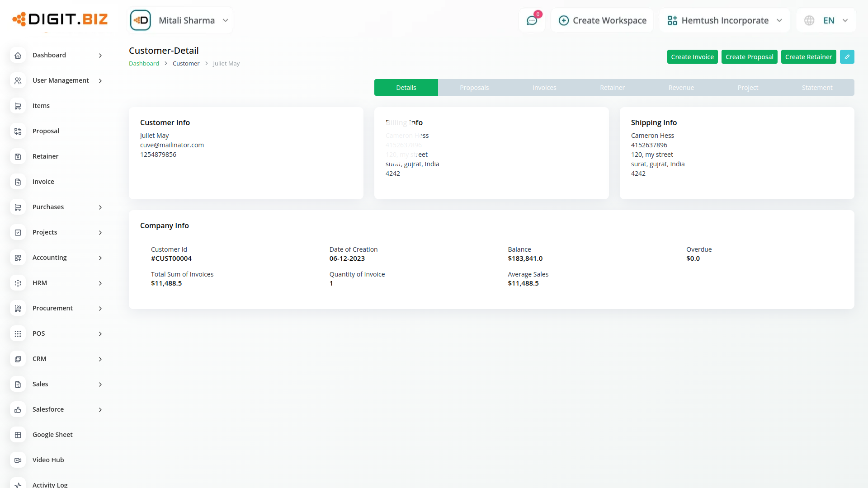Click the Proposal sidebar icon
868x488 pixels.
click(x=18, y=131)
